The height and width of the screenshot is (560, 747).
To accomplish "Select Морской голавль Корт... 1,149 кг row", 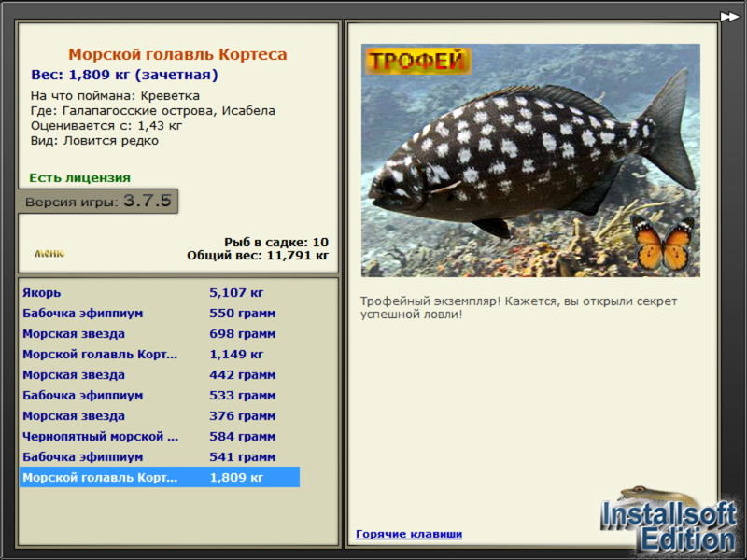I will tap(160, 354).
